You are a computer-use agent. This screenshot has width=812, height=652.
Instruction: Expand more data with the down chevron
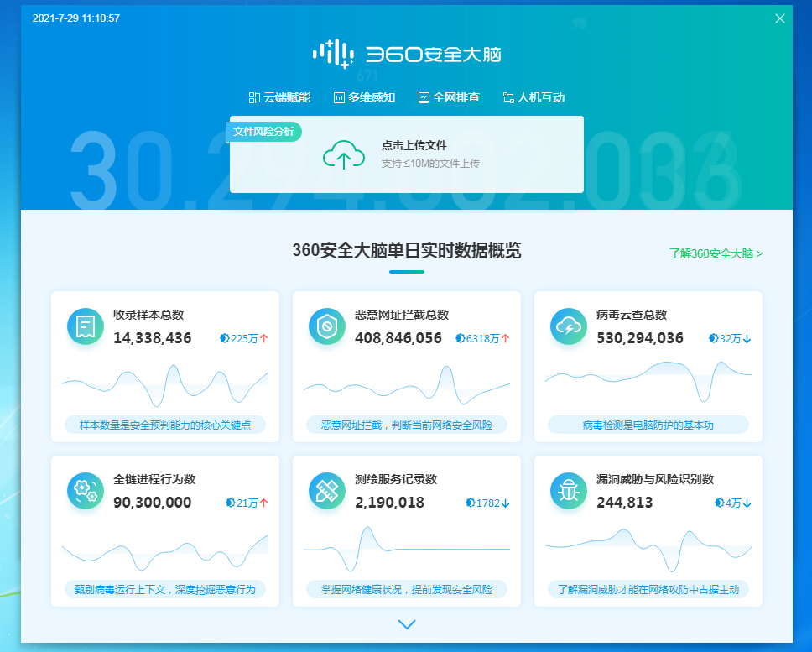tap(407, 624)
